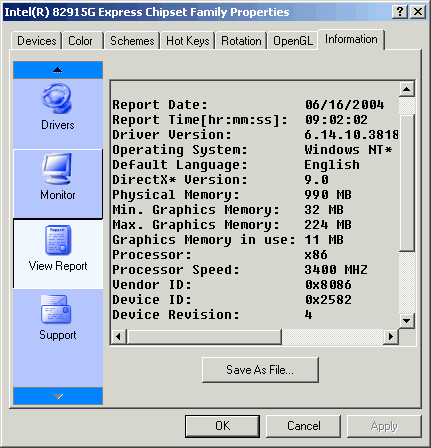Switch to the Devices tab
This screenshot has width=431, height=448.
(37, 41)
